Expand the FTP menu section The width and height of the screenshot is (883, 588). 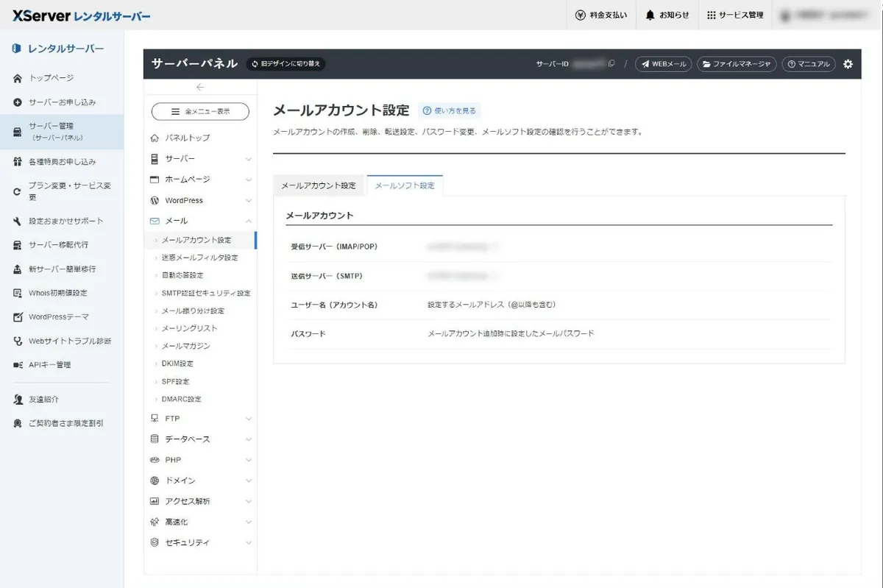[x=200, y=419]
